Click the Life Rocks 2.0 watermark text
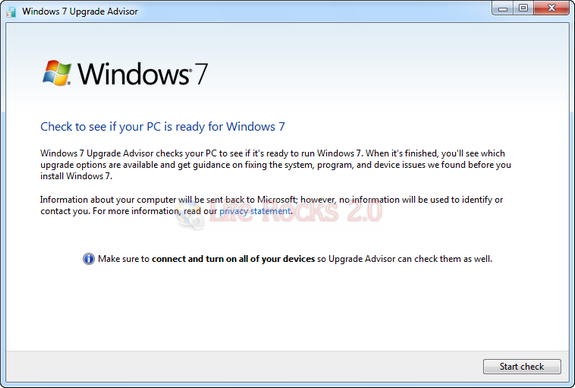Image resolution: width=575 pixels, height=388 pixels. coord(295,212)
